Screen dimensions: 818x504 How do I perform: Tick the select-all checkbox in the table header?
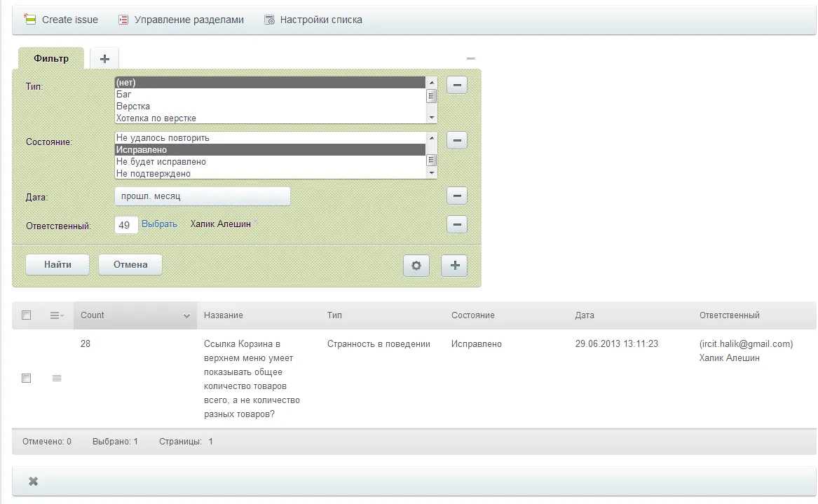coord(26,315)
